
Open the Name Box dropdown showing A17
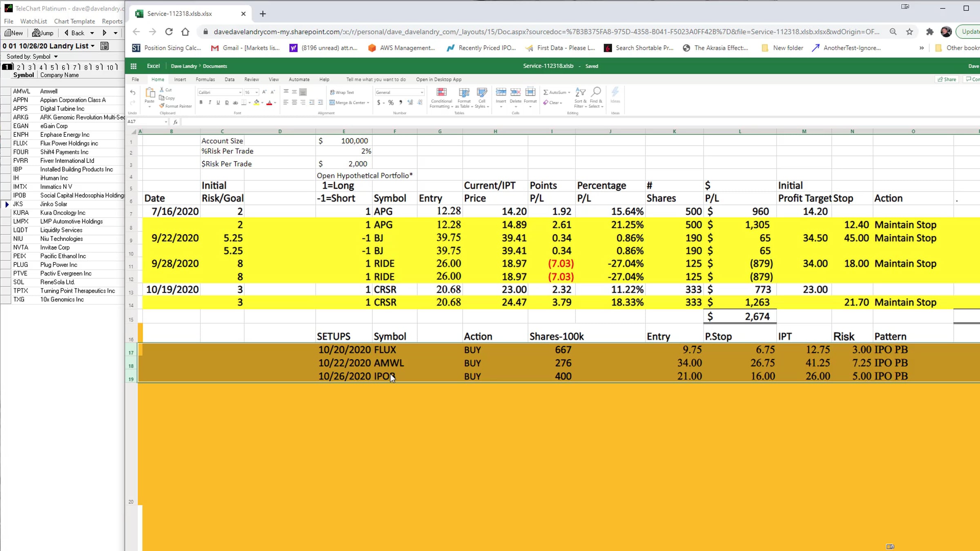tap(166, 122)
